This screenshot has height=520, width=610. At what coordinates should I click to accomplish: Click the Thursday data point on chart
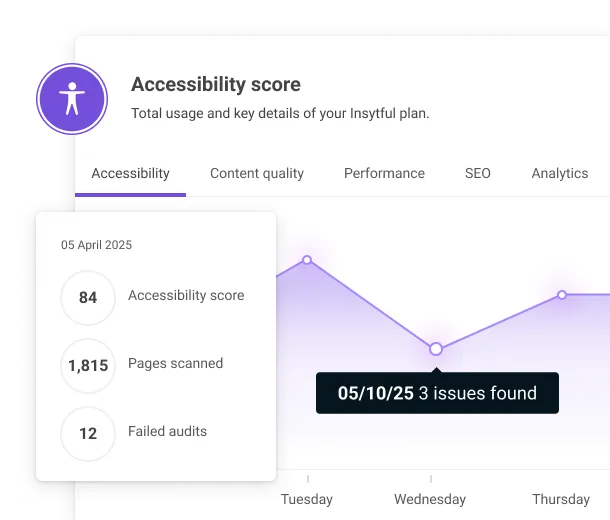tap(562, 295)
